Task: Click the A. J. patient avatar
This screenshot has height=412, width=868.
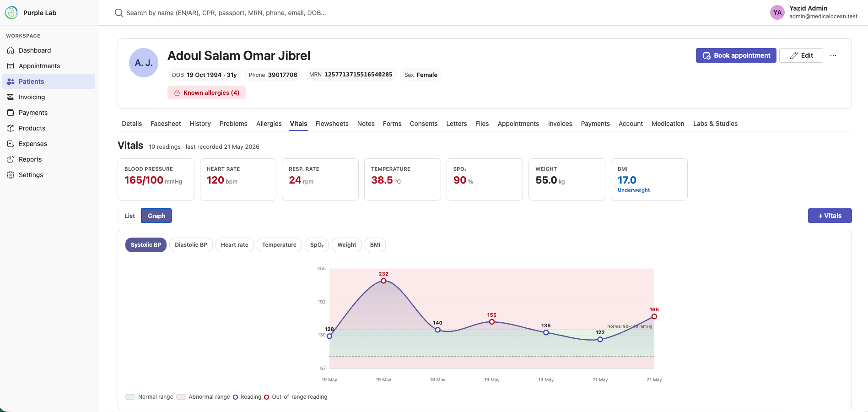Action: [144, 63]
